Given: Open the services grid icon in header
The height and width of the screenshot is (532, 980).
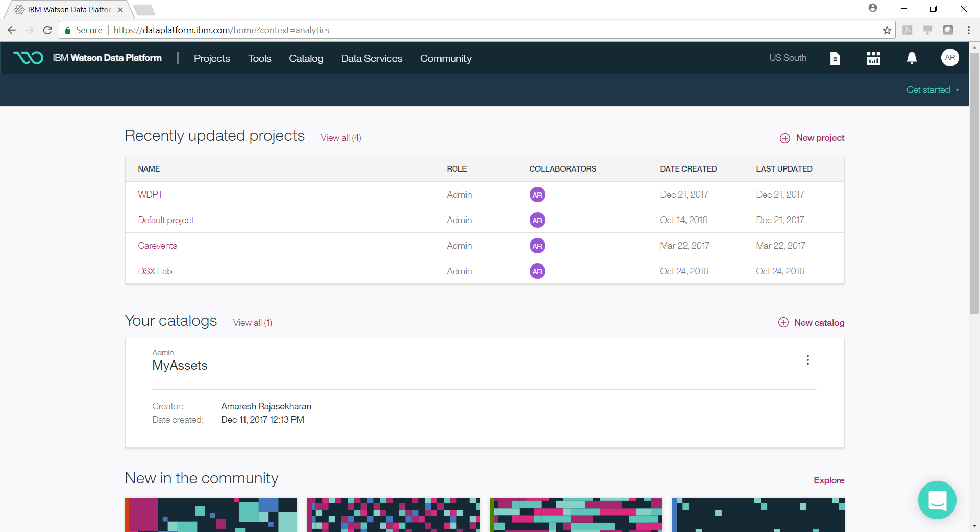Looking at the screenshot, I should [x=873, y=58].
